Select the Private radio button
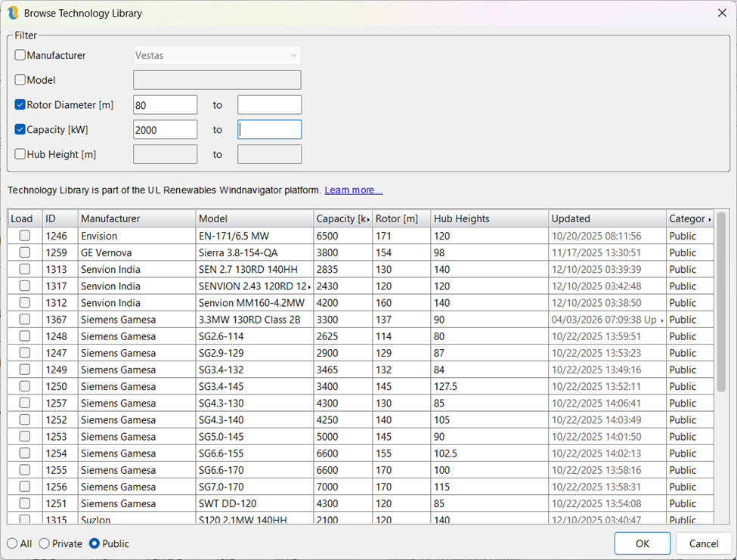Image resolution: width=737 pixels, height=560 pixels. 45,543
